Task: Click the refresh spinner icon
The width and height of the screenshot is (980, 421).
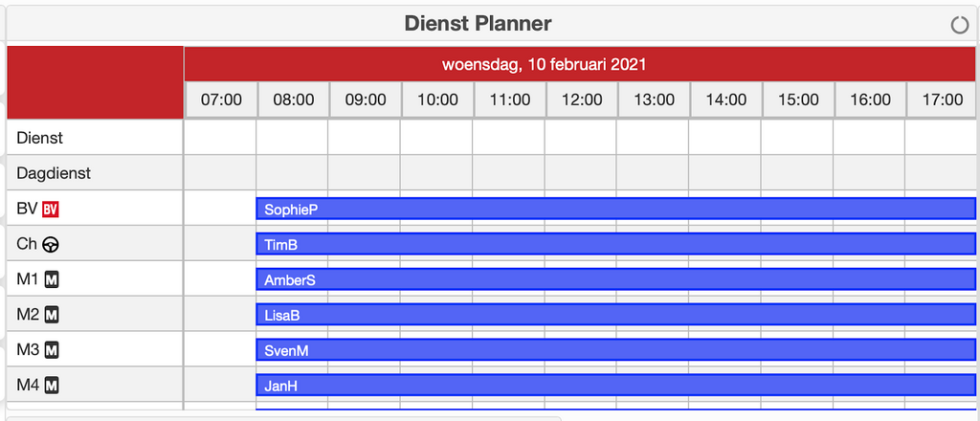Action: click(x=960, y=25)
